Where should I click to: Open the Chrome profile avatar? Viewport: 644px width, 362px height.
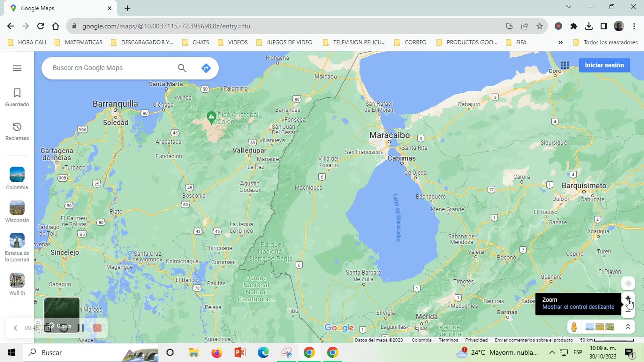[619, 26]
